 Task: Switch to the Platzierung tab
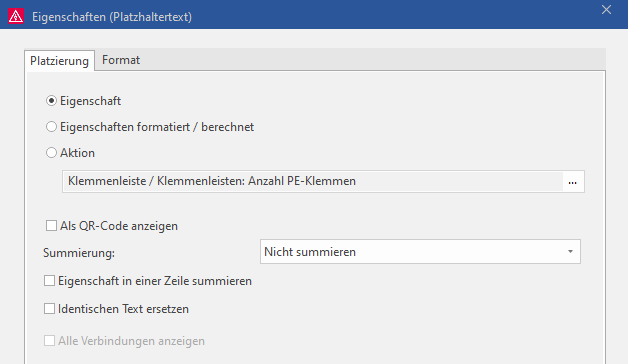coord(59,61)
